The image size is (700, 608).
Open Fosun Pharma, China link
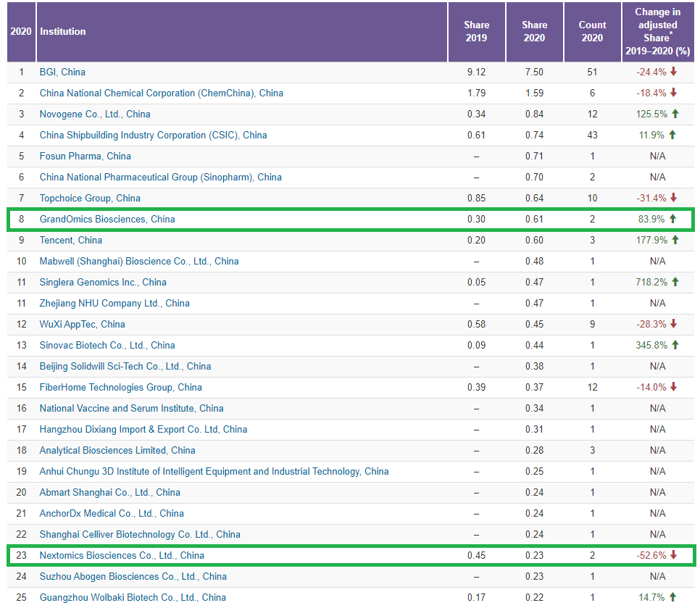pos(85,156)
